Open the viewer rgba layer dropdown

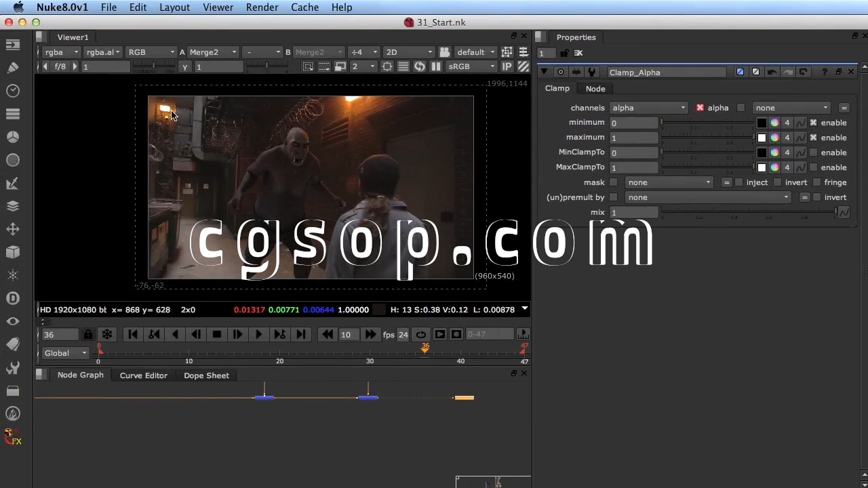62,52
